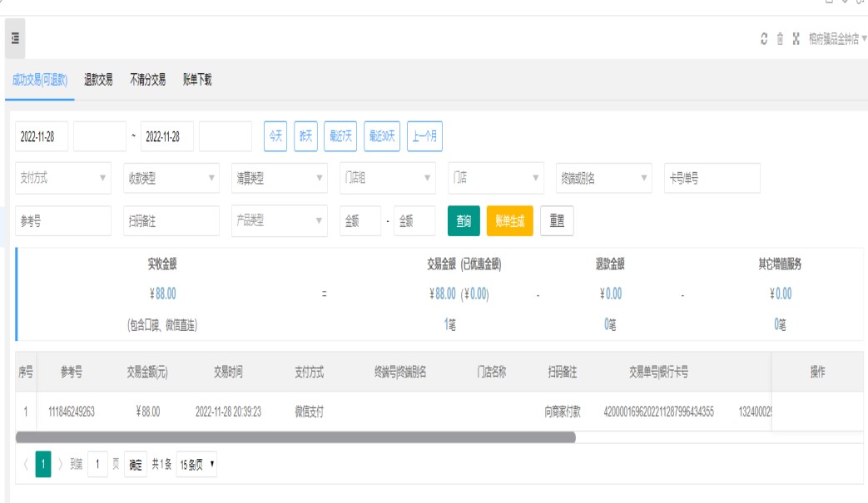Open the 清算类型 dropdown
Image resolution: width=868 pixels, height=503 pixels.
click(280, 178)
